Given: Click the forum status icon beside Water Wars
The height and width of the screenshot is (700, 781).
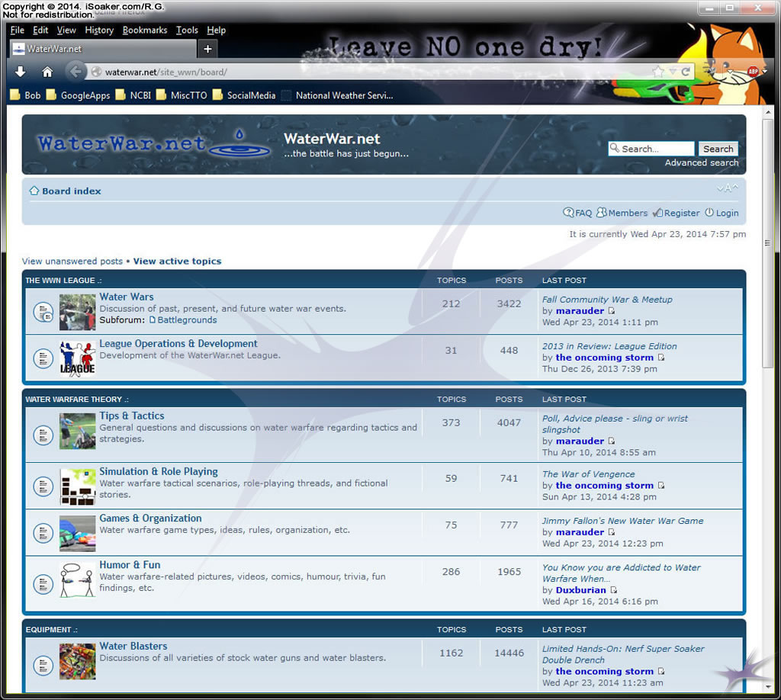Looking at the screenshot, I should tap(43, 312).
